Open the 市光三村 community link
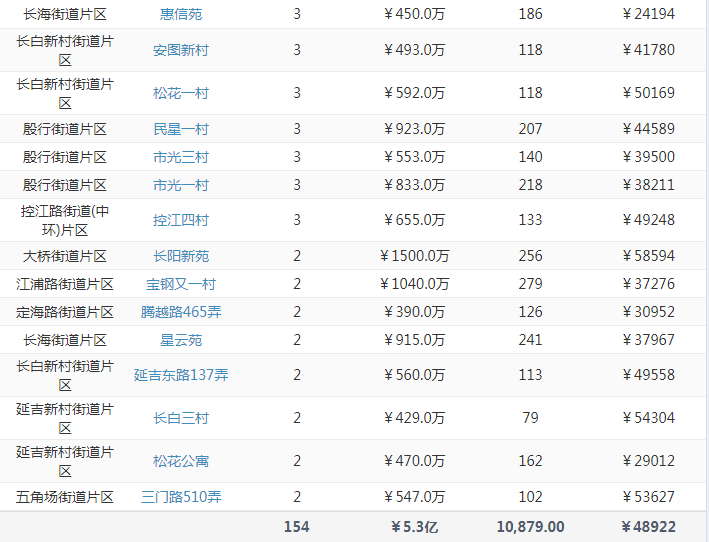709x542 pixels. 181,157
